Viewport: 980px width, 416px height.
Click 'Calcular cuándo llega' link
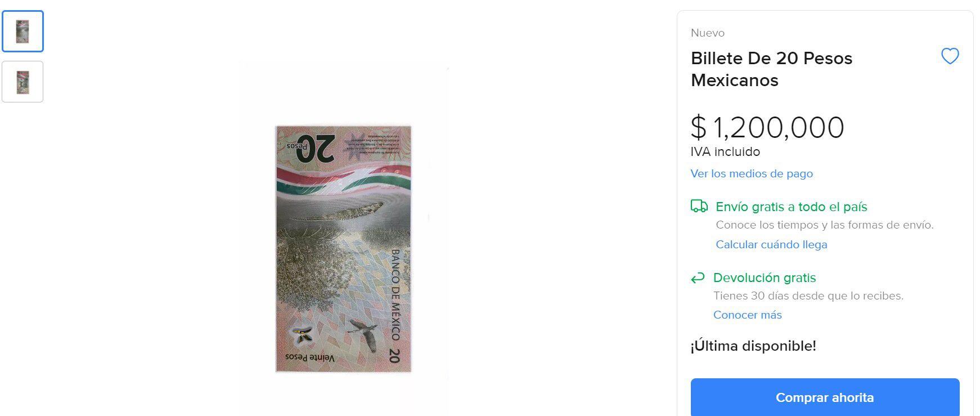771,244
